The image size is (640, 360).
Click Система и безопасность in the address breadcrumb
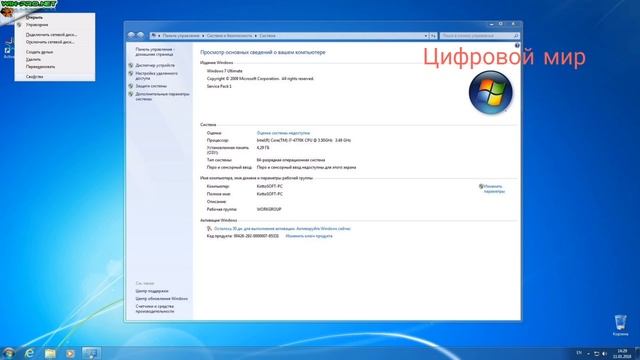[229, 36]
